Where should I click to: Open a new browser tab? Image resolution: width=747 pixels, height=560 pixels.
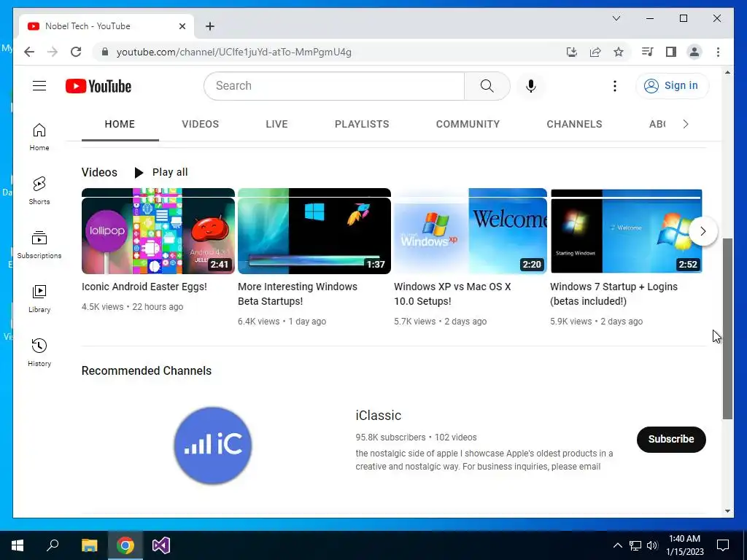[x=209, y=26]
